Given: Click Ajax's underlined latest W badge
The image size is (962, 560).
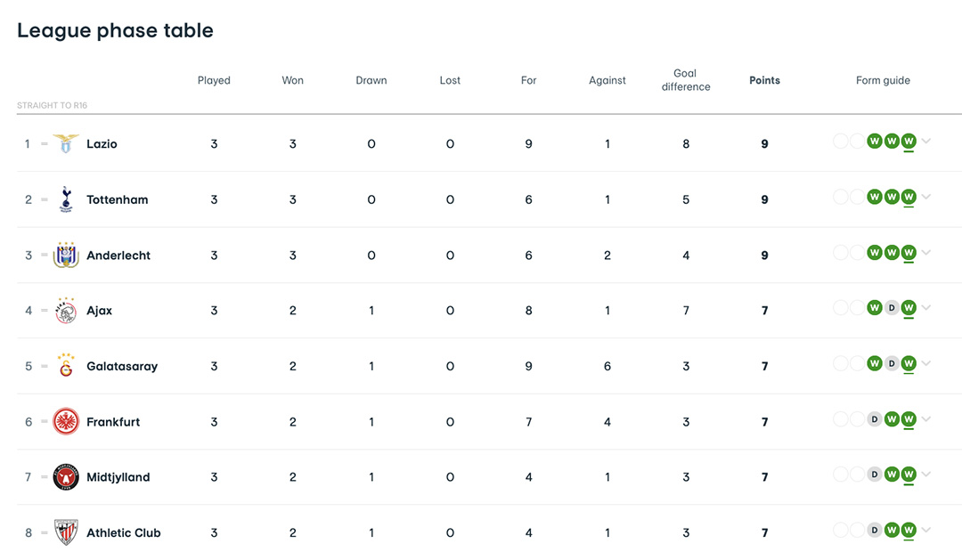Looking at the screenshot, I should pyautogui.click(x=909, y=308).
